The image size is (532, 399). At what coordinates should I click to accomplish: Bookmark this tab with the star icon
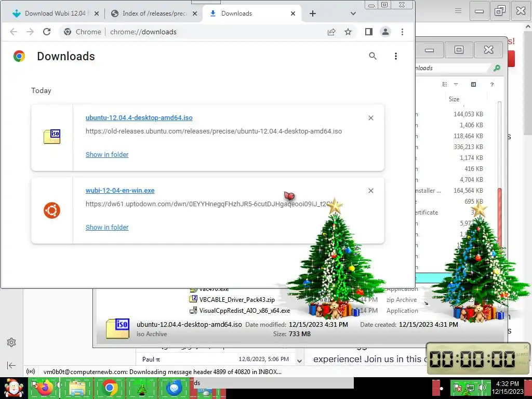[x=348, y=32]
